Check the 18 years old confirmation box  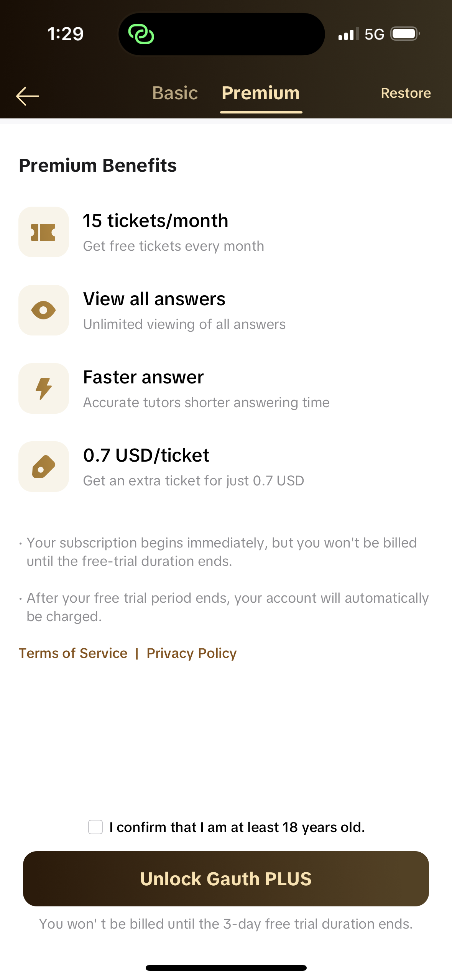[95, 827]
